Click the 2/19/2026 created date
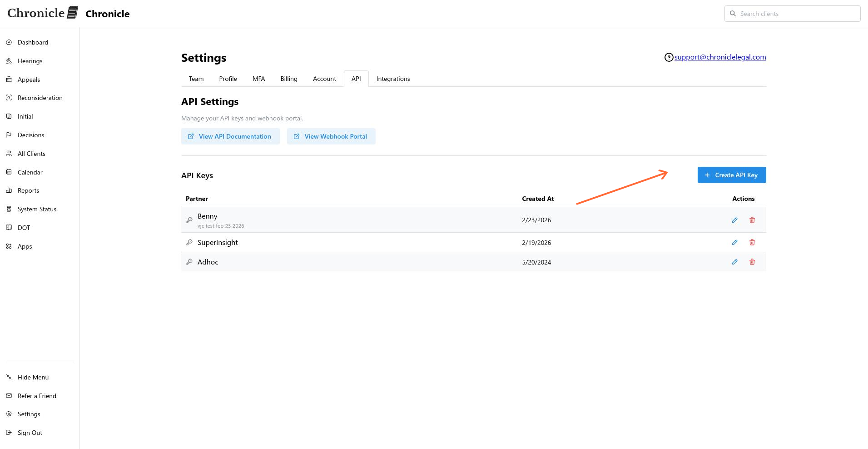Image resolution: width=868 pixels, height=449 pixels. tap(536, 243)
